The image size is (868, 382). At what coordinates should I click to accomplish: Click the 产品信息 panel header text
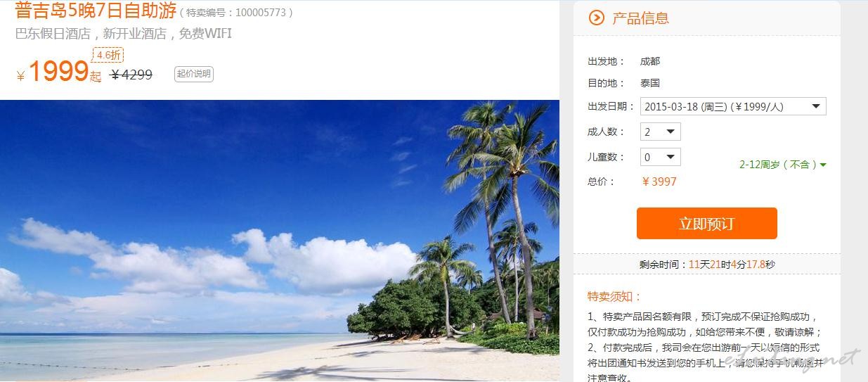click(x=640, y=18)
